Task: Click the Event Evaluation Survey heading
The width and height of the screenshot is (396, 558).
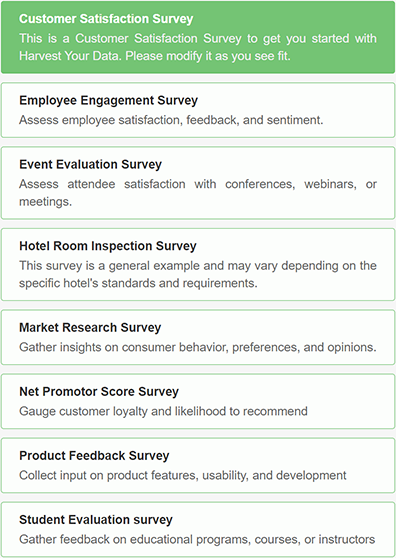Action: click(x=90, y=164)
